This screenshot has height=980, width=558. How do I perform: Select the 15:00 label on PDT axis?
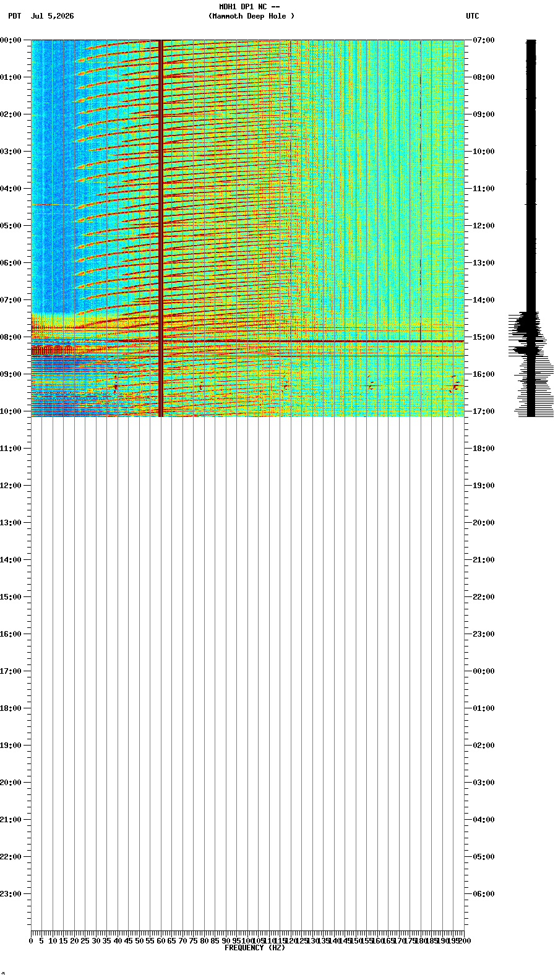11,596
